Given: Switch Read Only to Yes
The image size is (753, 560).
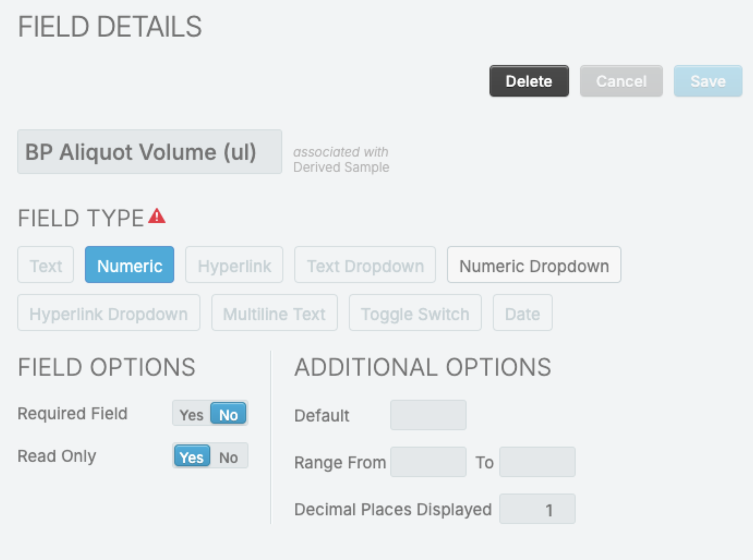Looking at the screenshot, I should [x=192, y=457].
